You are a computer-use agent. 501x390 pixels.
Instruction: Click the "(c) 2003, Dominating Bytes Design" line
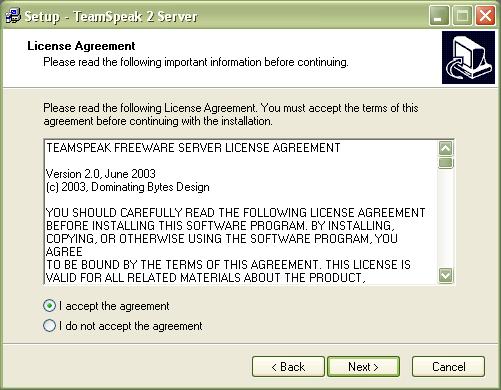tap(128, 187)
